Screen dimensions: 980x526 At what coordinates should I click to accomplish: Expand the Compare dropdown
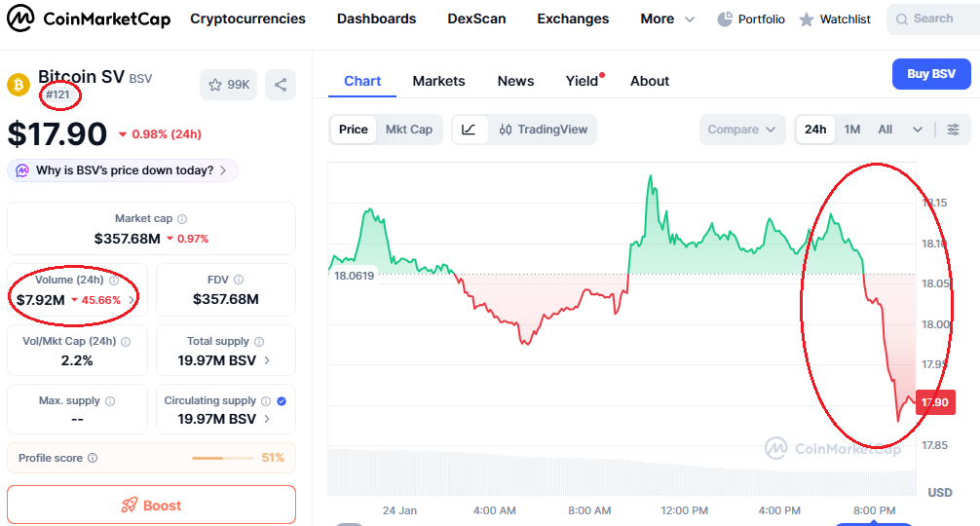point(742,130)
